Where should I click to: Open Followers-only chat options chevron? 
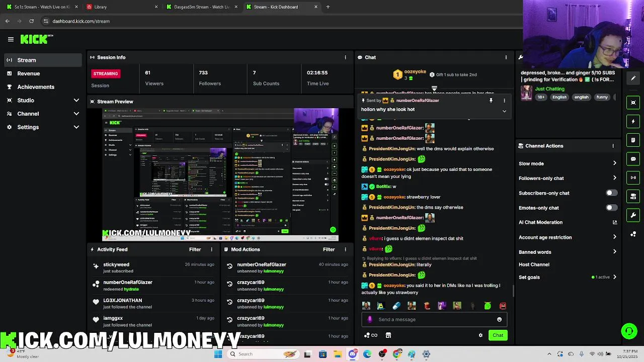(x=614, y=178)
